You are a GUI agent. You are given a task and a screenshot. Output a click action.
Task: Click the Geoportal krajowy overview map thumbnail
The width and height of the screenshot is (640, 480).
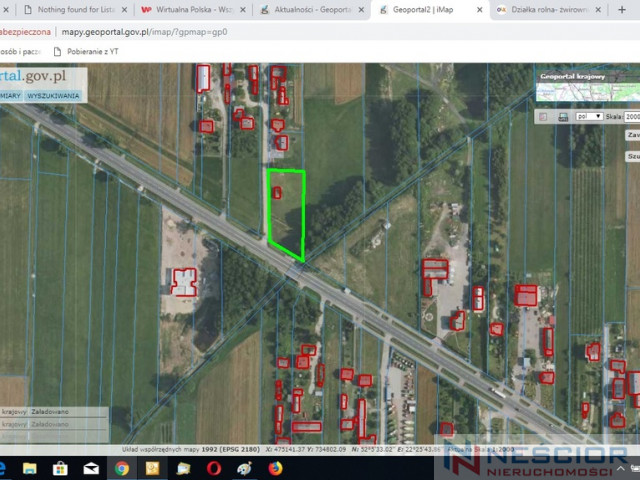click(588, 92)
